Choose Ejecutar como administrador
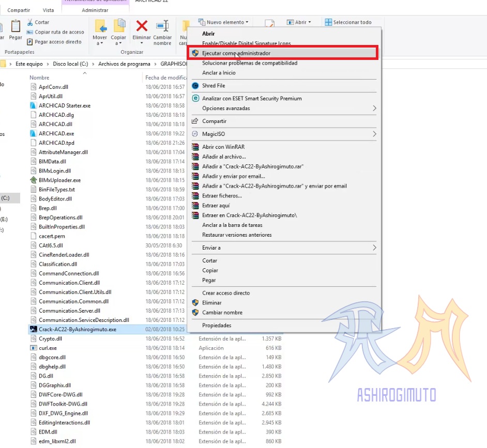 (283, 53)
